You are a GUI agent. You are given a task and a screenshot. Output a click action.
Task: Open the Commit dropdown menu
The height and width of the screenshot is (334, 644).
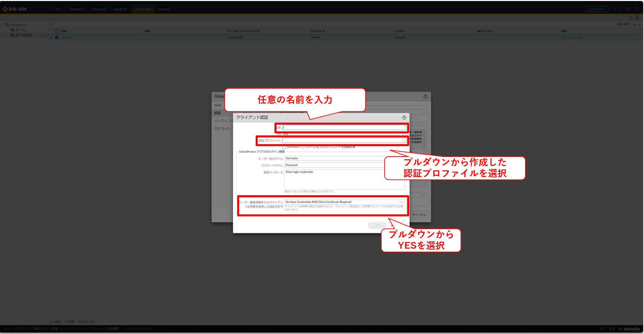coord(596,9)
